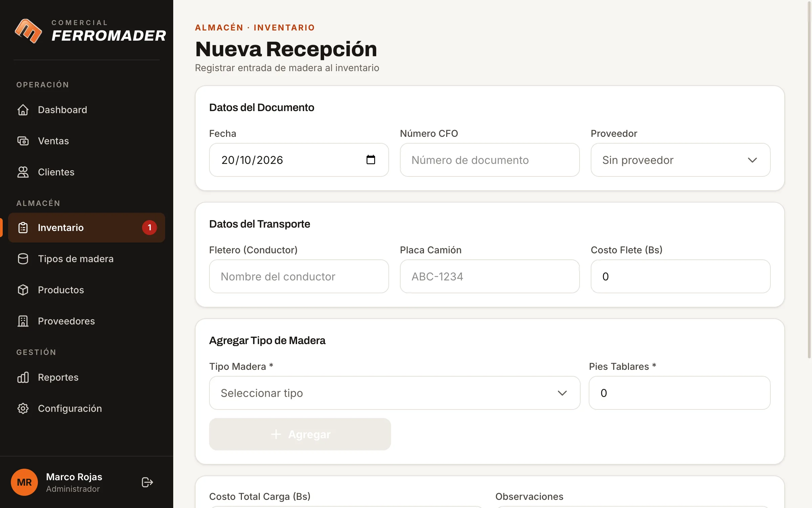
Task: Click the Inventario clipboard icon
Action: (23, 228)
